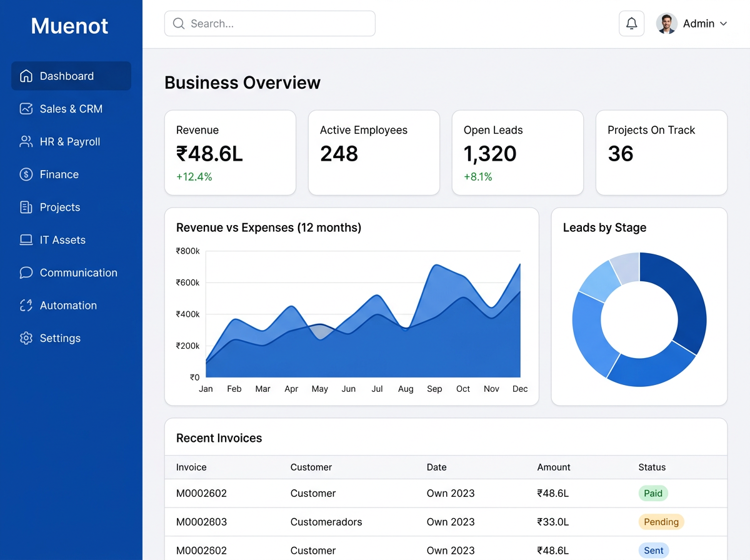
Task: Click the Finance dollar coin icon
Action: 26,174
